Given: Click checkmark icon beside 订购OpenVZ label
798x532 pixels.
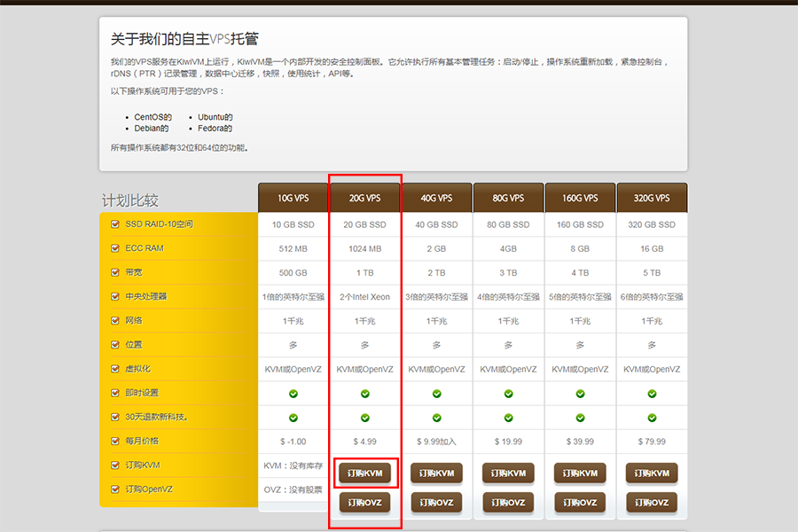Looking at the screenshot, I should pos(115,489).
